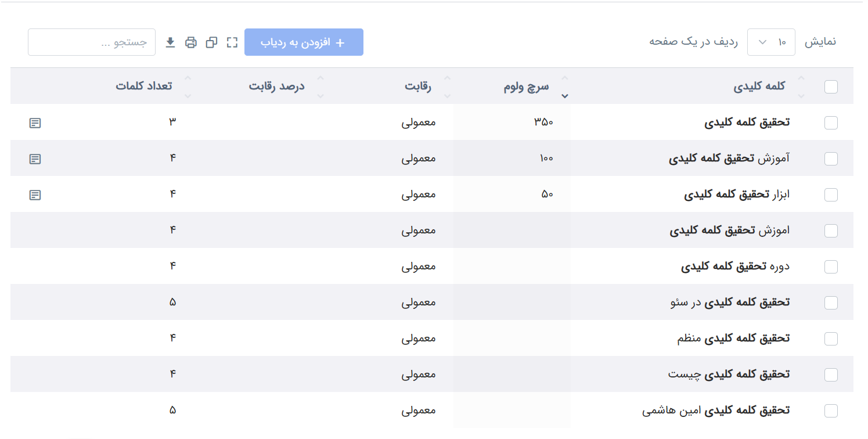Click the article icon for آموزش تحقیق کلمه کلیدی

(x=35, y=159)
